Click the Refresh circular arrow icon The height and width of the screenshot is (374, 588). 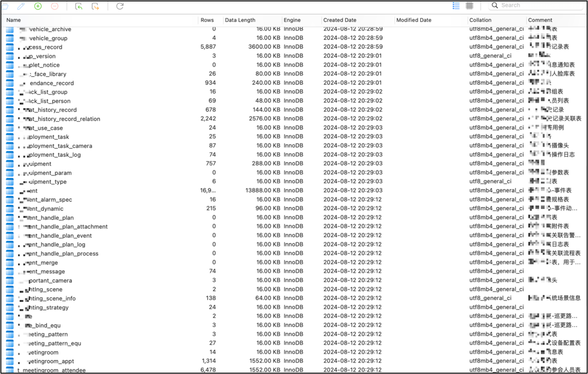[120, 6]
